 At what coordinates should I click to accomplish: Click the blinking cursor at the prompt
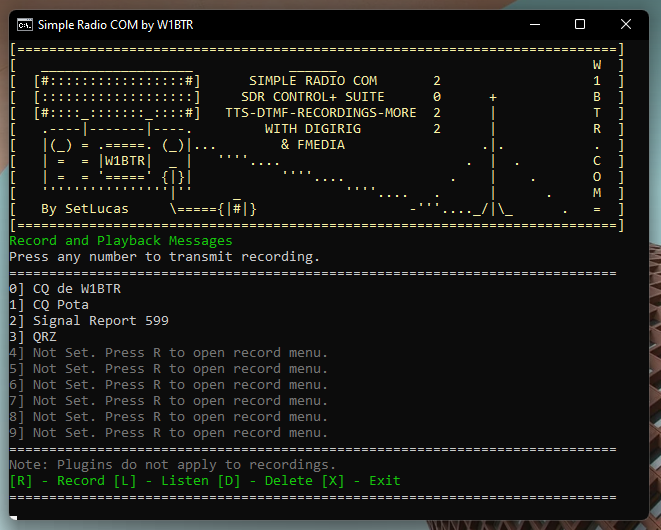point(13,518)
